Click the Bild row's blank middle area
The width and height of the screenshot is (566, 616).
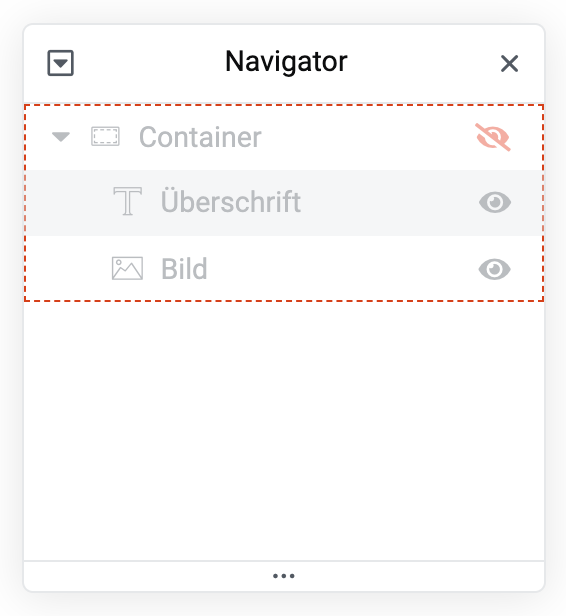pos(342,269)
